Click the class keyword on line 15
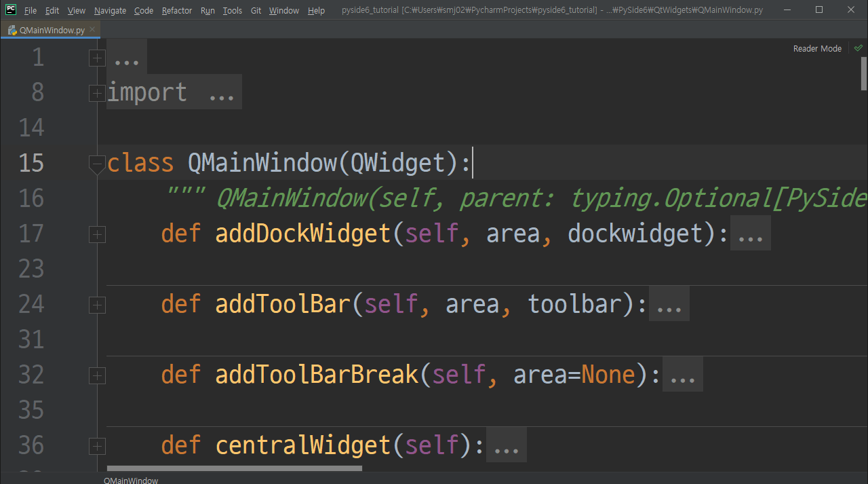 140,163
